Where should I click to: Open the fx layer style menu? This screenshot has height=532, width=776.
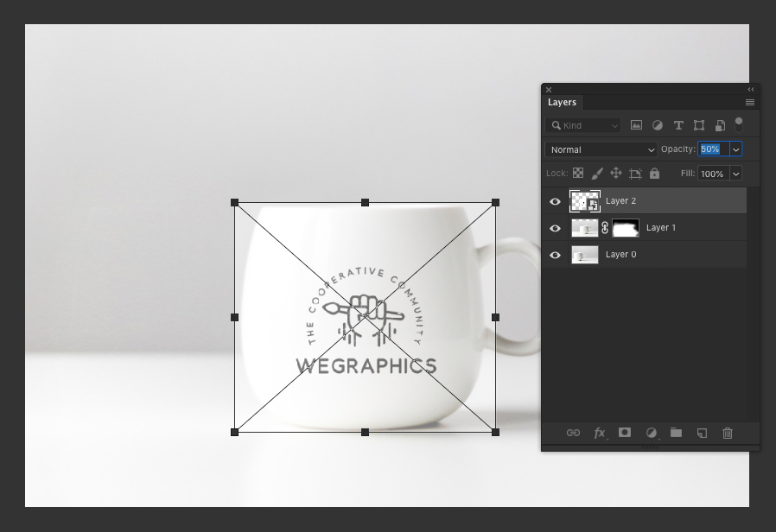(600, 434)
